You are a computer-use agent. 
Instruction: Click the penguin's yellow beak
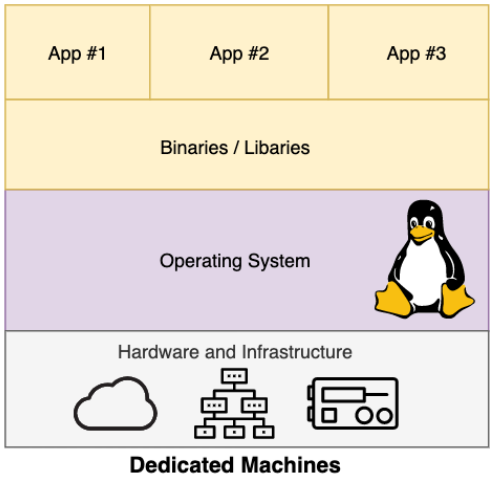coord(421,233)
